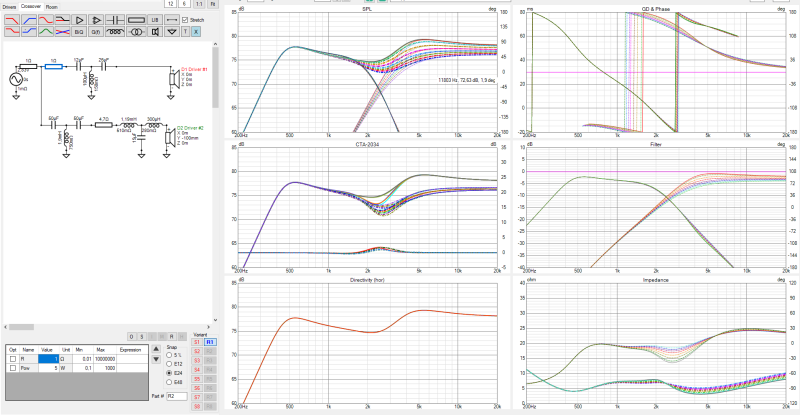Pick the black-red low-pass overlay block

point(62,20)
